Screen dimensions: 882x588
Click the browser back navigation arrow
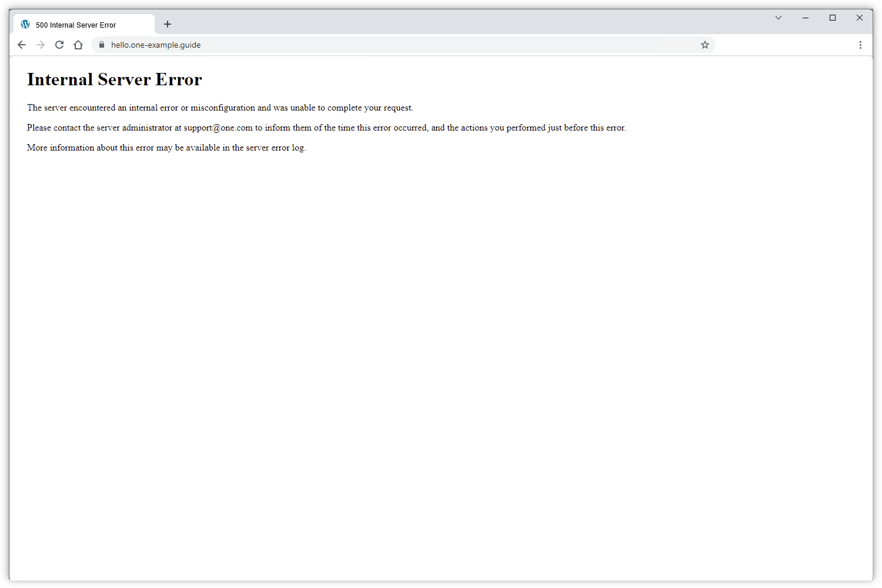point(22,45)
